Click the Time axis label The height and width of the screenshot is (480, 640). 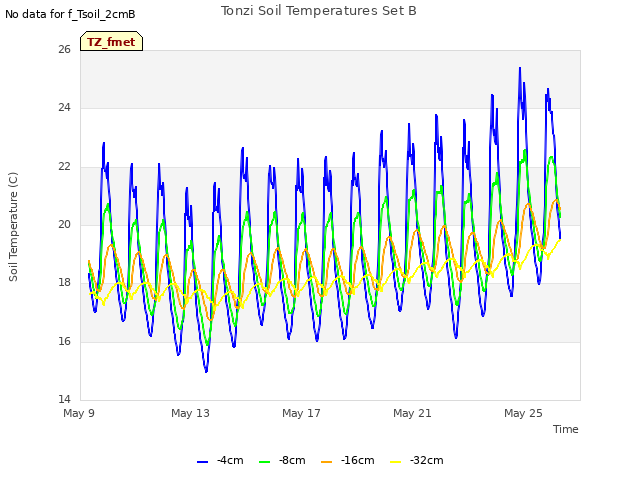tap(565, 429)
